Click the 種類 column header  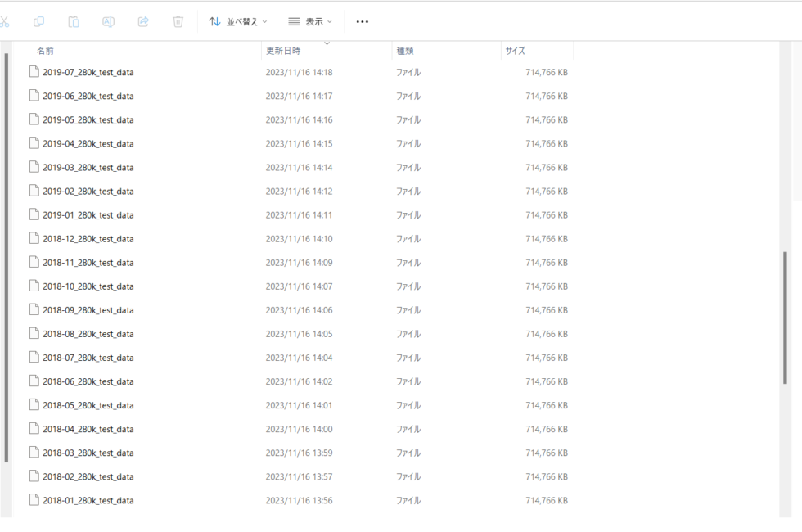coord(407,50)
